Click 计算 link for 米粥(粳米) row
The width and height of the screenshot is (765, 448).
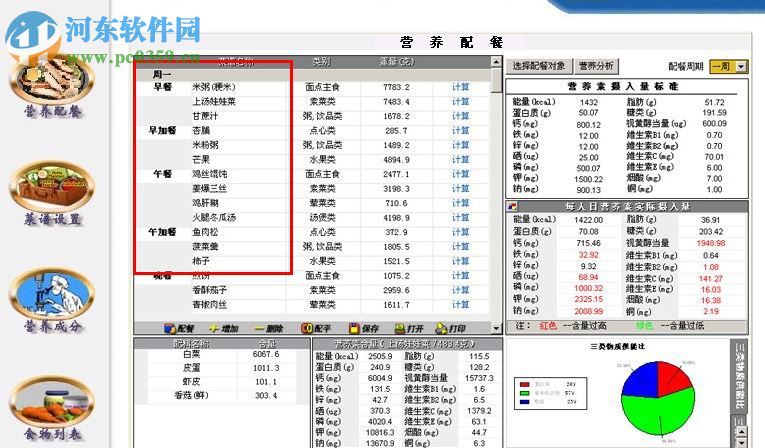click(x=460, y=87)
